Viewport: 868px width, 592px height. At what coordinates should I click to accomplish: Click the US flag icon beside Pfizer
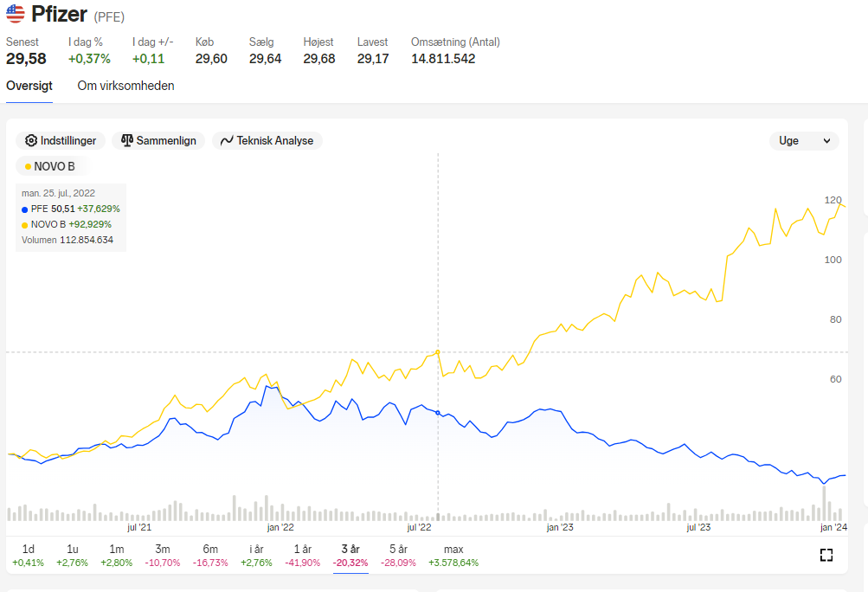point(16,14)
